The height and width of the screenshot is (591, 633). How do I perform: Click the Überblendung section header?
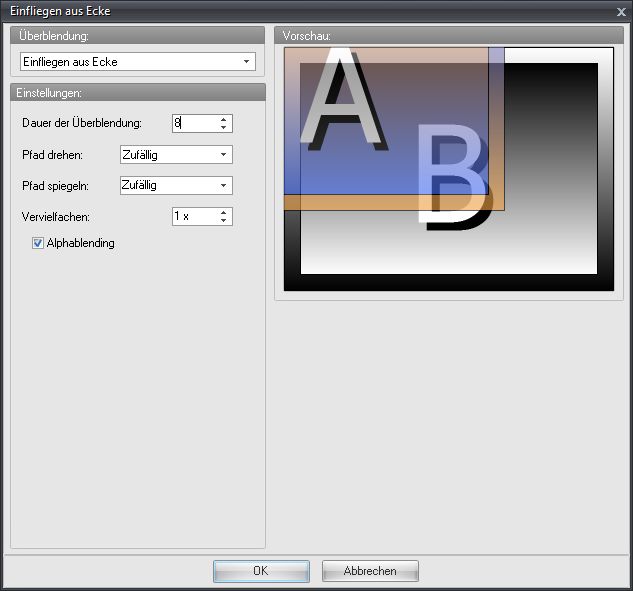click(136, 35)
